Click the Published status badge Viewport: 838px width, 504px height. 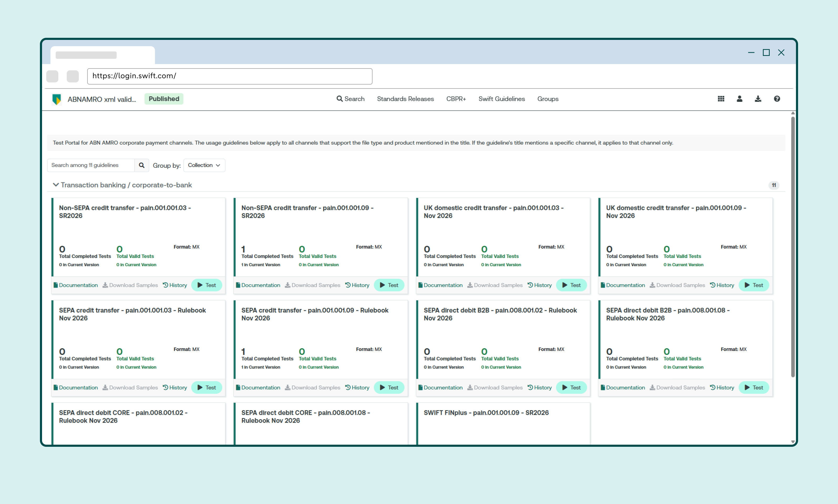(164, 99)
